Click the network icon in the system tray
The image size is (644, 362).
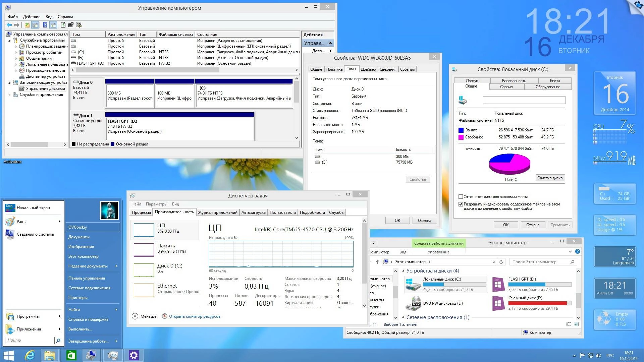tap(591, 355)
